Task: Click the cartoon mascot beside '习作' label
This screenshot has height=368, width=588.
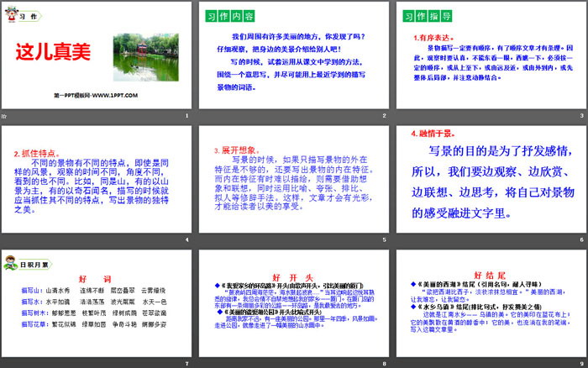Action: 12,14
